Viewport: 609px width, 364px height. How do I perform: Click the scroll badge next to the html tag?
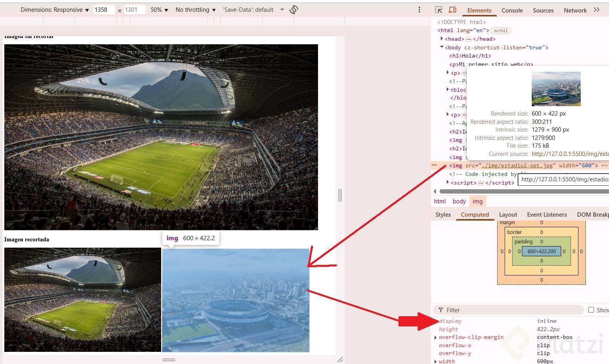pos(501,31)
